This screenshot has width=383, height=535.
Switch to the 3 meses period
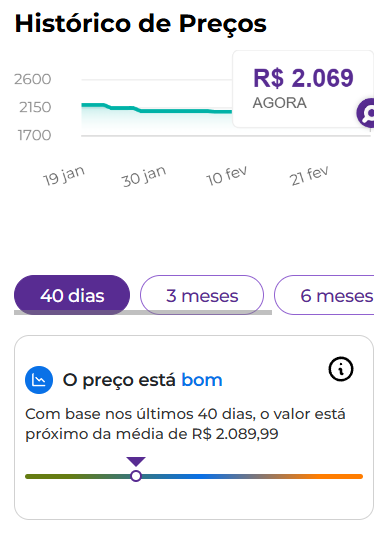click(202, 295)
